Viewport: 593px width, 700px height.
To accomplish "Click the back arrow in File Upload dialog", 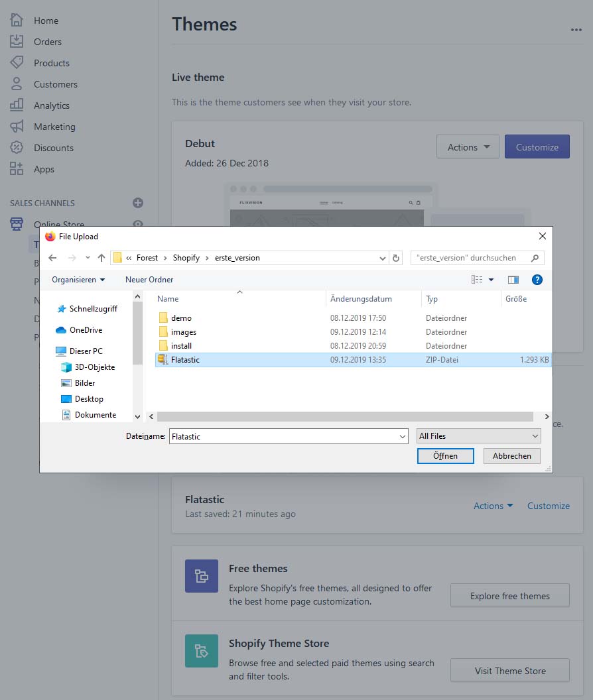I will pyautogui.click(x=53, y=258).
